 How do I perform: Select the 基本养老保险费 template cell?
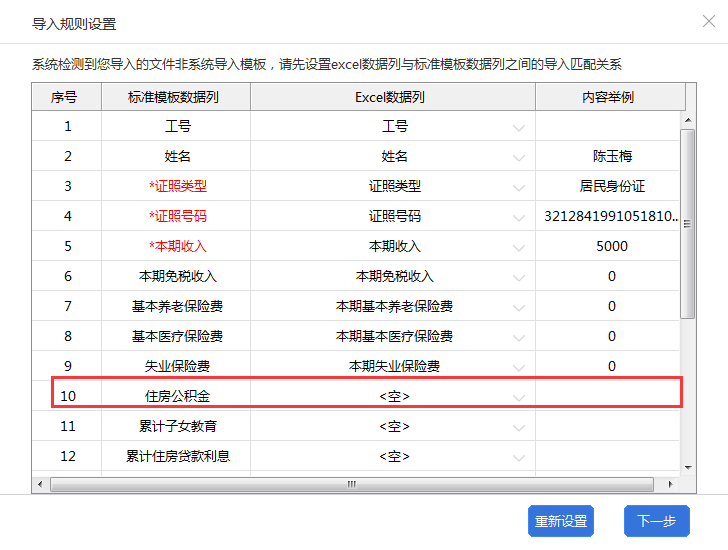coord(176,306)
